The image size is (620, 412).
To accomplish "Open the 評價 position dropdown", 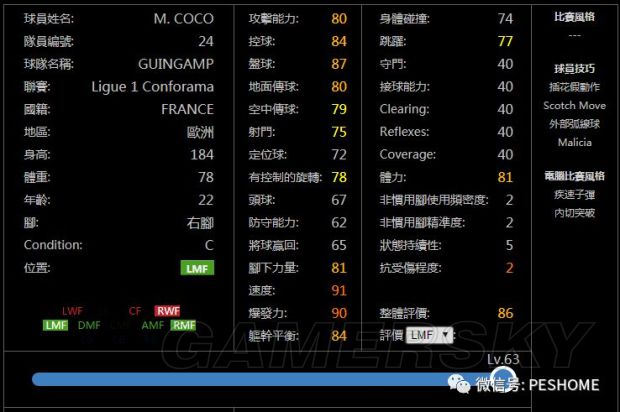I will click(x=430, y=335).
